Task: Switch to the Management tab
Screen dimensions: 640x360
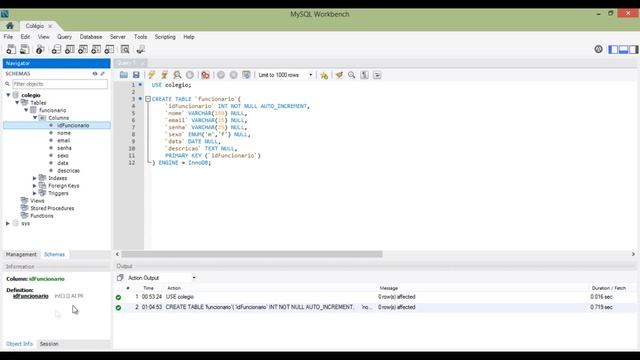Action: (21, 254)
